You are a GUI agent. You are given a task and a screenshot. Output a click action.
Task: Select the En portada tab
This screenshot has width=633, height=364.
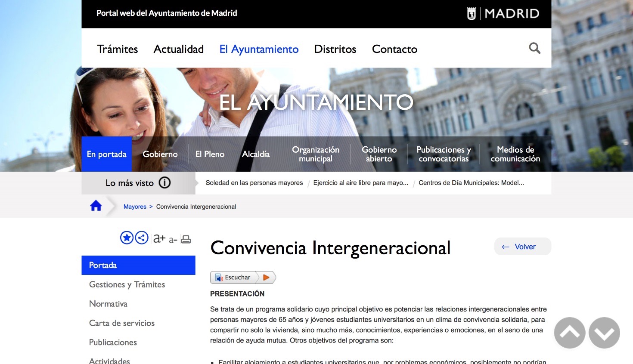tap(106, 154)
